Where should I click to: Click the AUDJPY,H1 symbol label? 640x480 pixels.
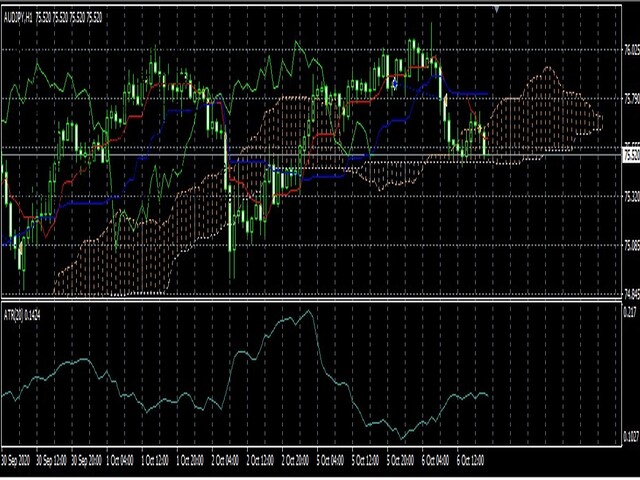point(18,18)
